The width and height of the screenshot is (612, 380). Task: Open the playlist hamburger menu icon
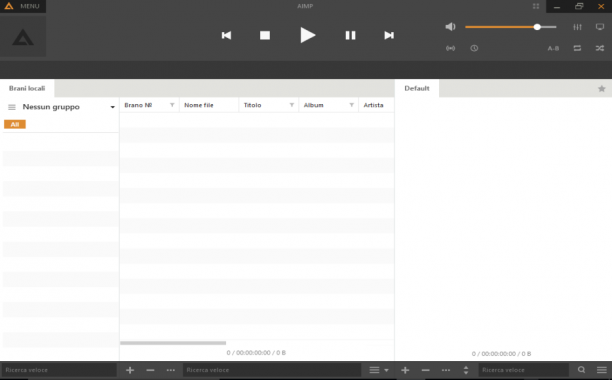pyautogui.click(x=601, y=370)
